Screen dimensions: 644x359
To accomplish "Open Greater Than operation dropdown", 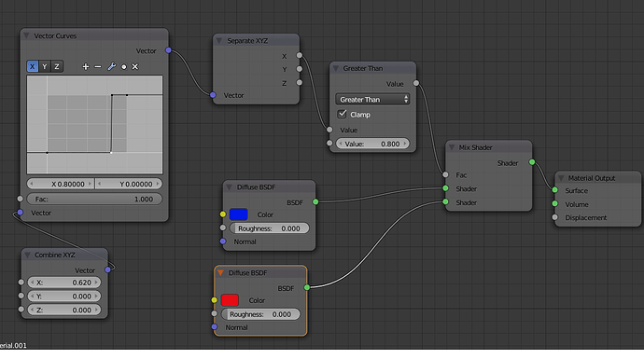I will (x=372, y=99).
